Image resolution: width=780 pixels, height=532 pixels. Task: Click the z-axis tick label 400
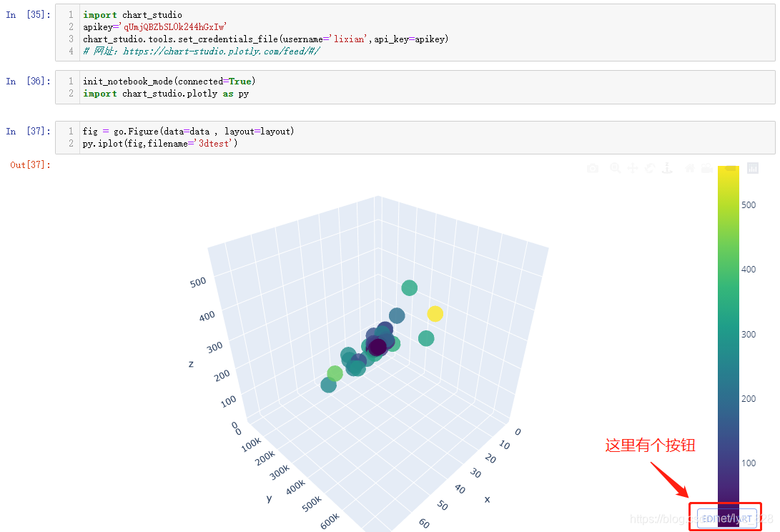point(207,315)
